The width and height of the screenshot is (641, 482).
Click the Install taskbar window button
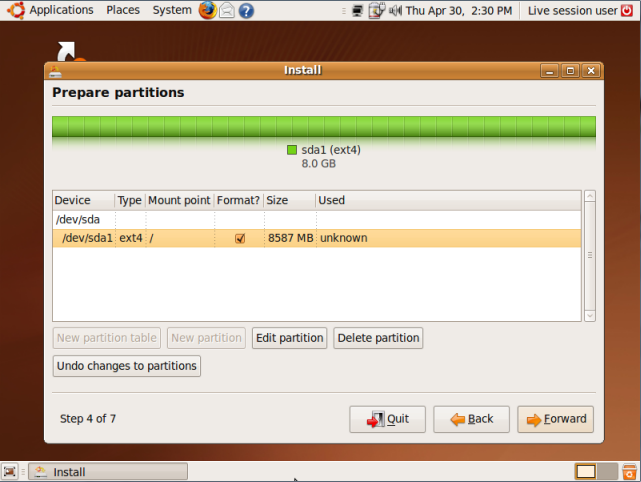(x=108, y=472)
